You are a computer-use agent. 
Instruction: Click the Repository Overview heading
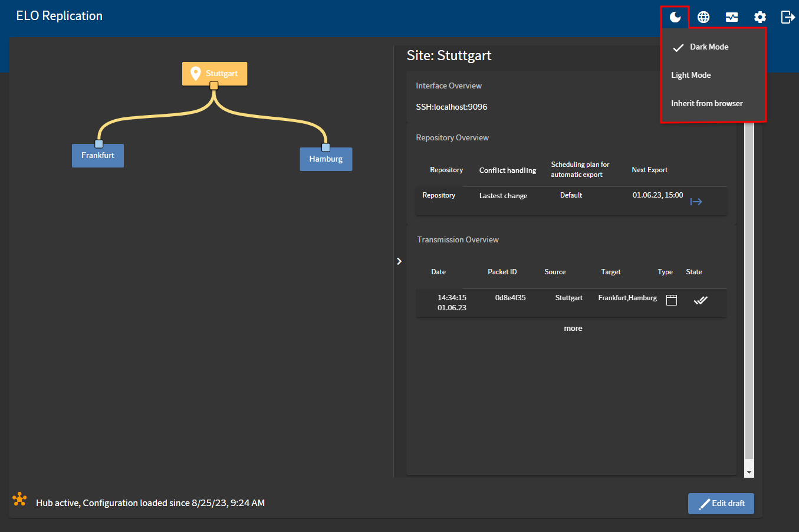pos(452,137)
